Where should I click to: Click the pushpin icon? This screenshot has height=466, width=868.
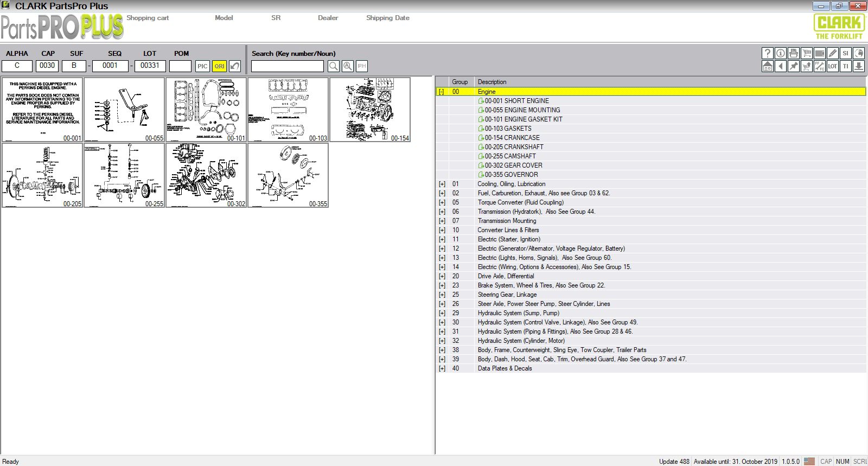coord(793,66)
